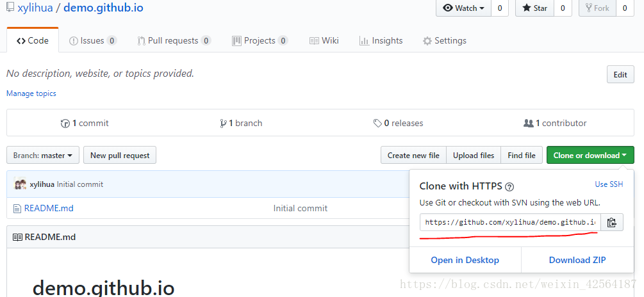
Task: View the 1 commit history
Action: pos(85,123)
